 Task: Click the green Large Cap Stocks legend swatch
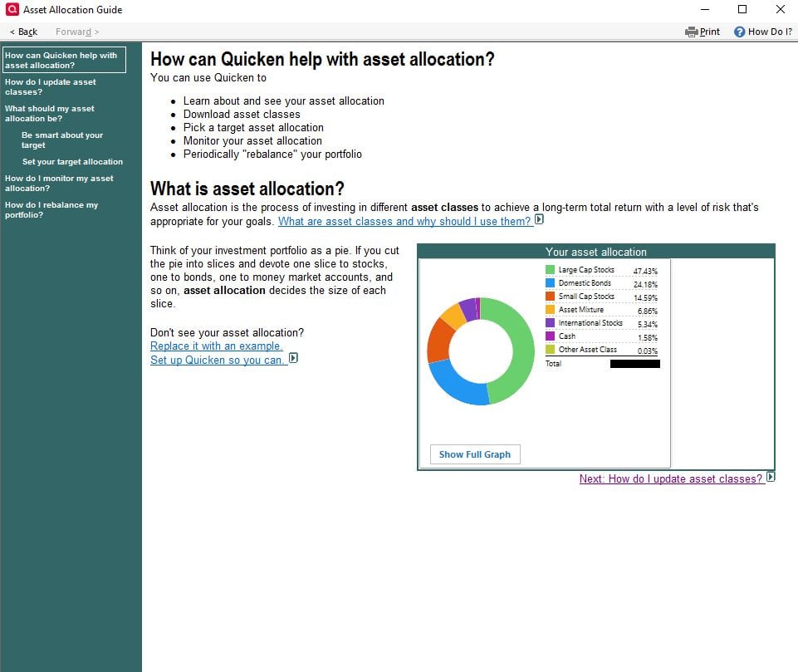[550, 269]
